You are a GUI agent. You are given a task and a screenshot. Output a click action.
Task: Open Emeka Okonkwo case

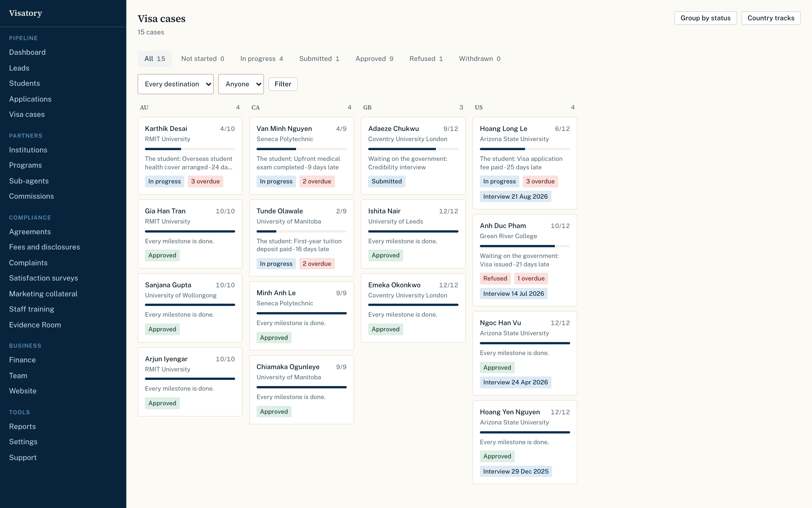(x=413, y=308)
